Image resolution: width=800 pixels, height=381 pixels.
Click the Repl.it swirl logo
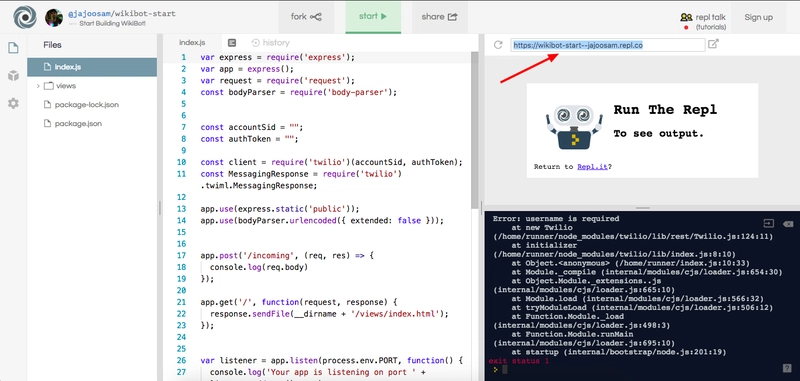tap(25, 17)
